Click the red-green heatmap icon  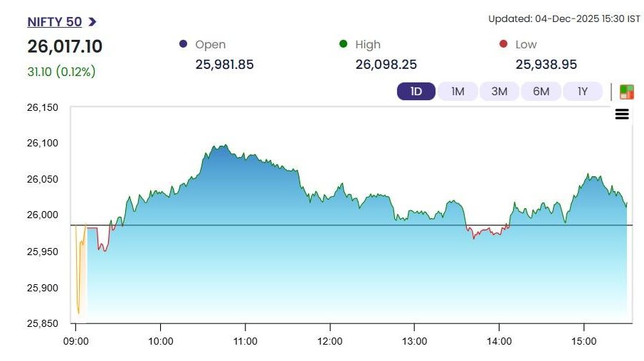click(x=627, y=92)
